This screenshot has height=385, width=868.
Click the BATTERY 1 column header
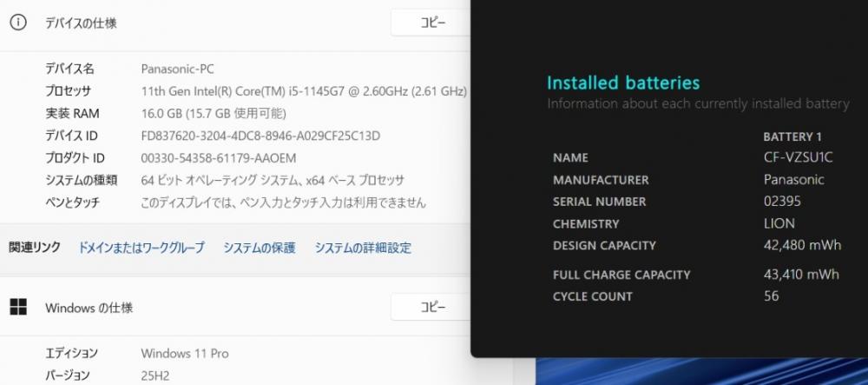792,136
